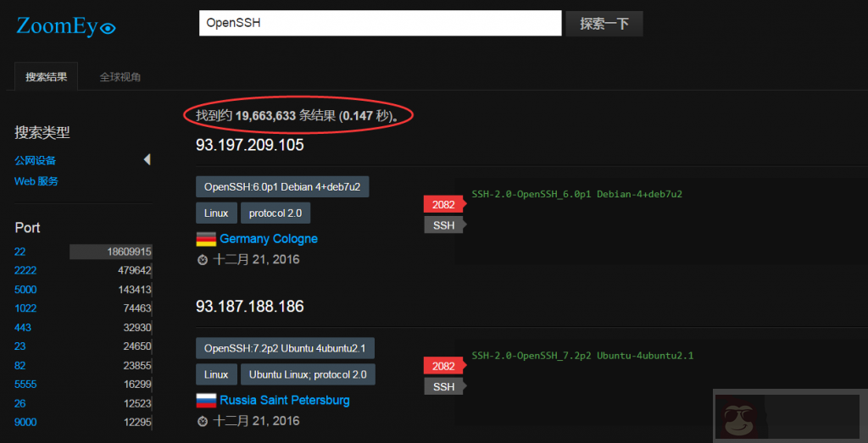This screenshot has width=868, height=443.
Task: Click count 23855 for port 82
Action: click(x=137, y=366)
